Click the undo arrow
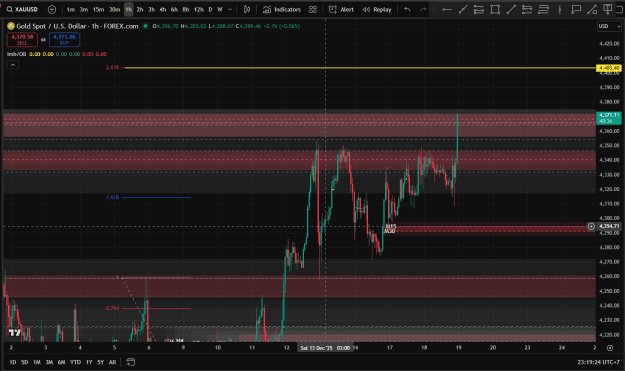625x371 pixels. point(407,9)
